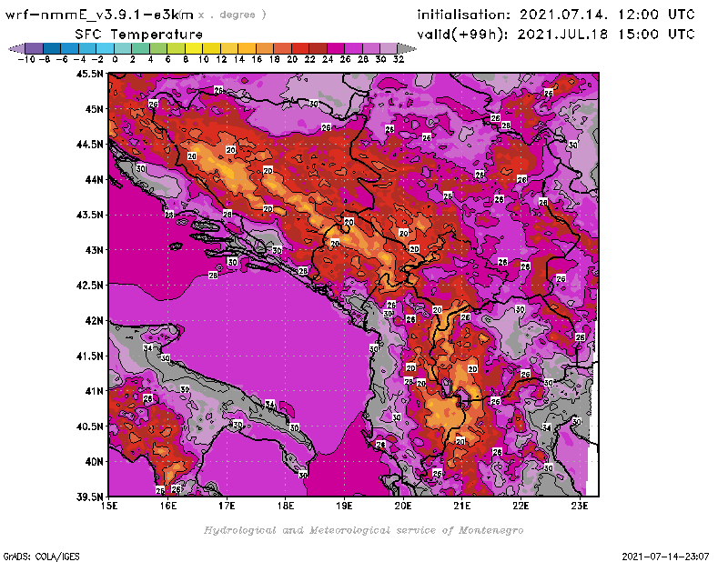Viewport: 728px width, 562px height.
Task: Click the 23E longitude axis label
Action: (x=580, y=506)
